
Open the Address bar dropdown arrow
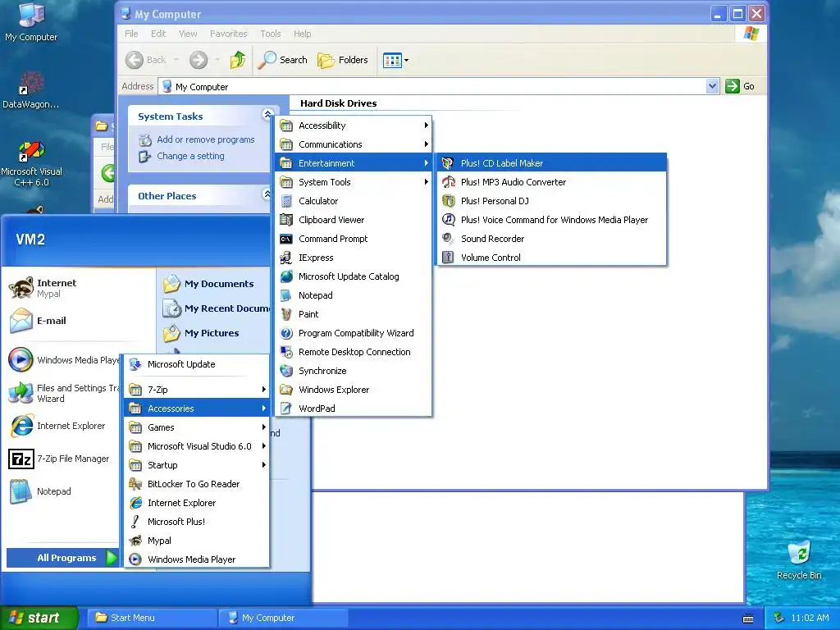712,86
